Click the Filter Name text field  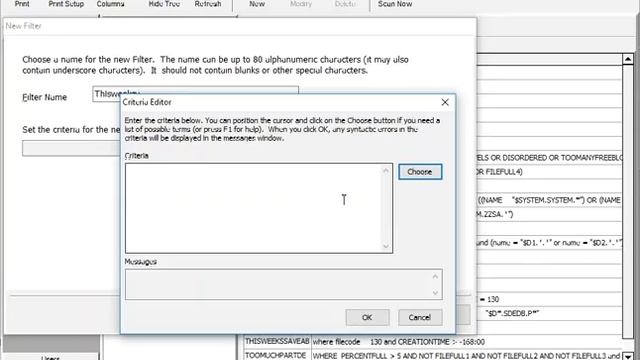click(195, 94)
